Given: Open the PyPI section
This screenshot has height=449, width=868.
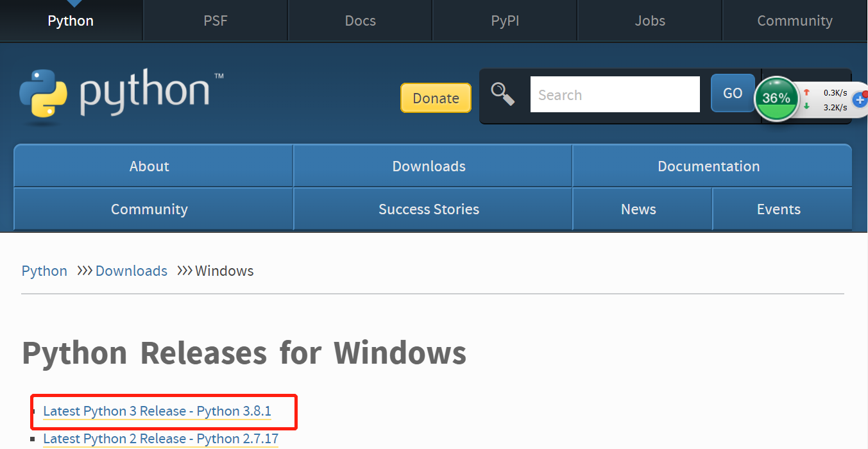Looking at the screenshot, I should click(505, 21).
